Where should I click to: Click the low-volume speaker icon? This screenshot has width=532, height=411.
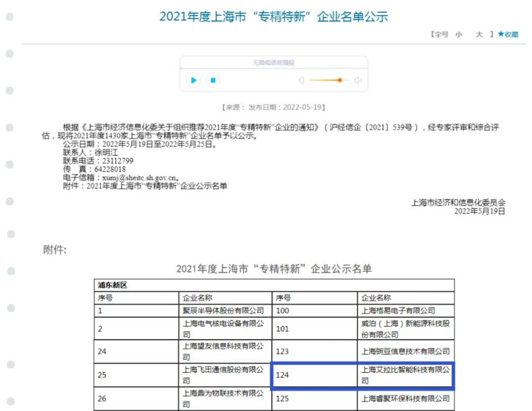coord(301,80)
